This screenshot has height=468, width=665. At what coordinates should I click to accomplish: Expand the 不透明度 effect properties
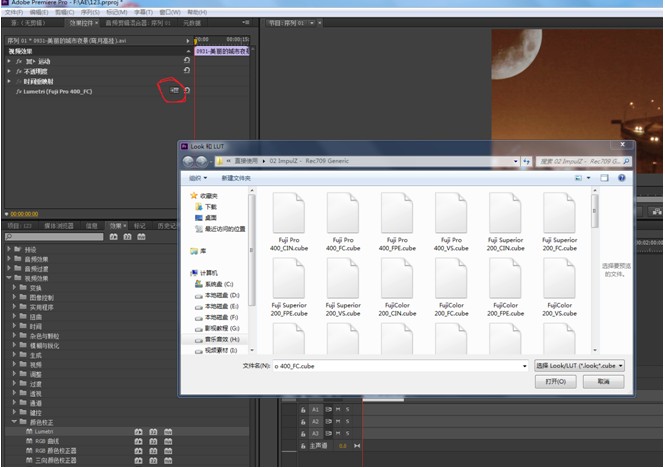pos(9,71)
